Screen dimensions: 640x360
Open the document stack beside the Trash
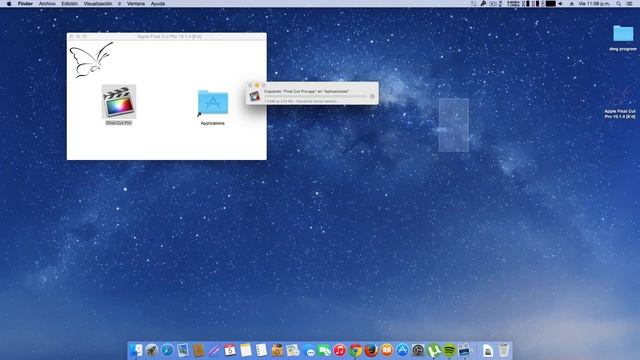488,350
